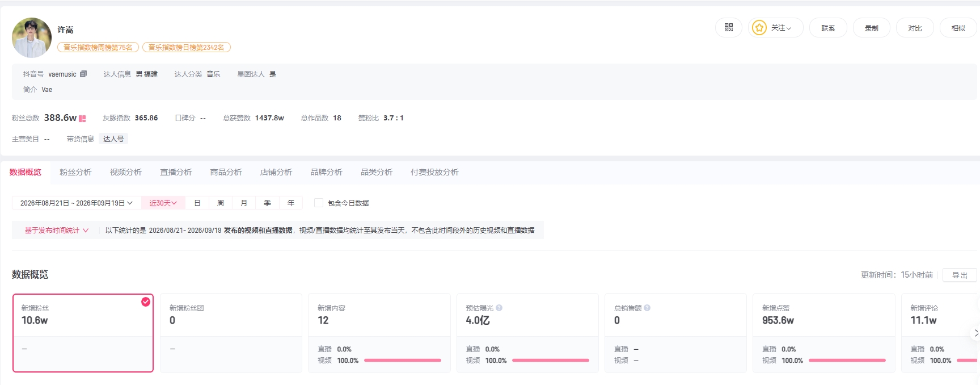Select the 年 time granularity
Screen dimensions: 980x385
tap(291, 203)
